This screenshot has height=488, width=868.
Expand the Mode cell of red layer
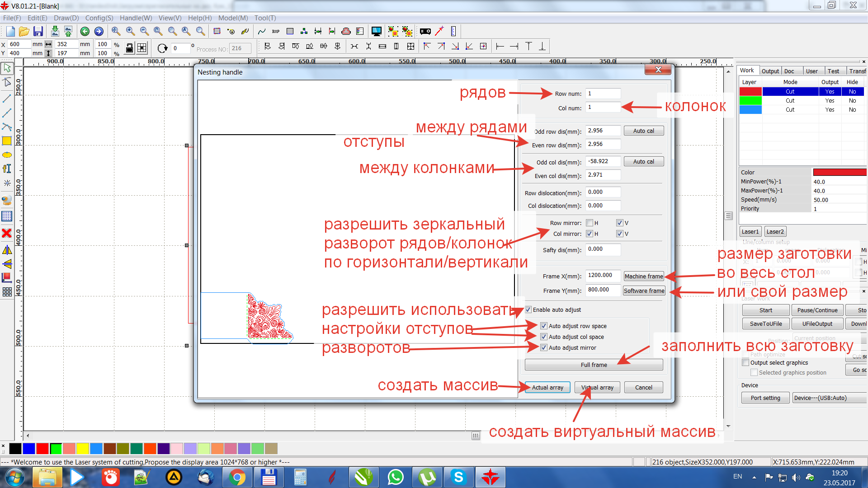coord(790,91)
